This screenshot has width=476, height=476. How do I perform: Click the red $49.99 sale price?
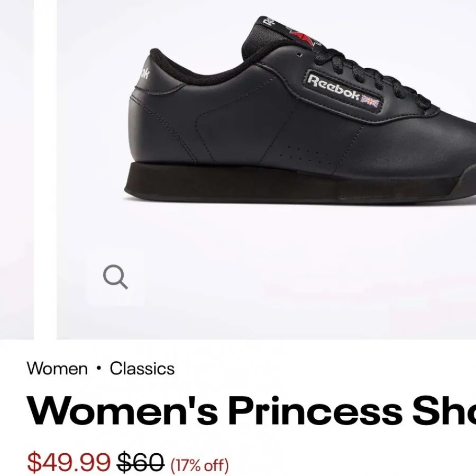pos(69,462)
